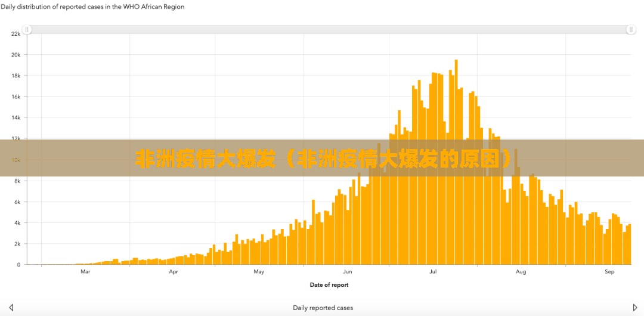Click the 22k y-axis label
The width and height of the screenshot is (644, 316).
point(16,34)
